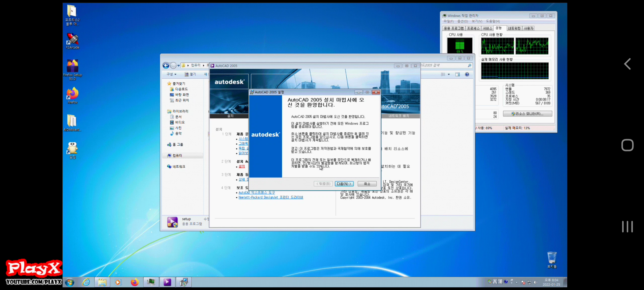Viewport: 644px width, 290px height.
Task: Click the Explorer help question mark icon
Action: pos(467,74)
